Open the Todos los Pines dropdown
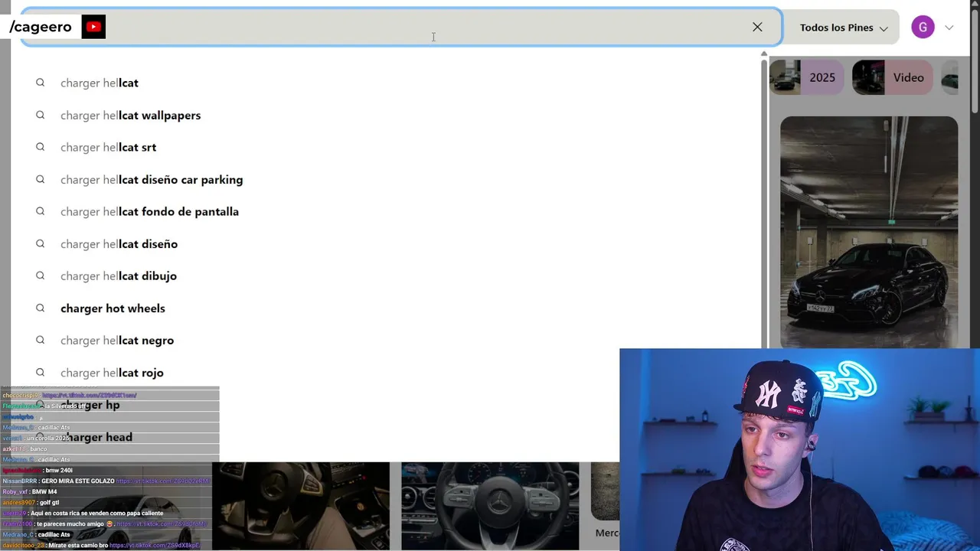Image resolution: width=980 pixels, height=551 pixels. tap(843, 28)
